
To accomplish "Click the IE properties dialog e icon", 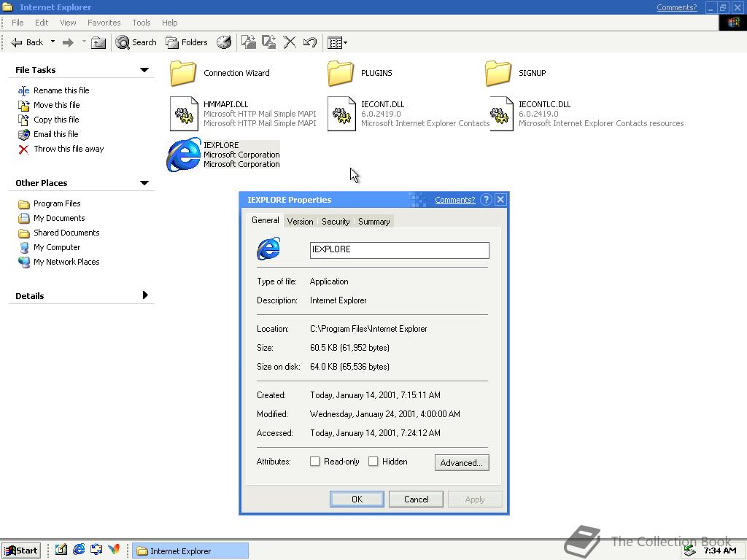I will pos(268,249).
